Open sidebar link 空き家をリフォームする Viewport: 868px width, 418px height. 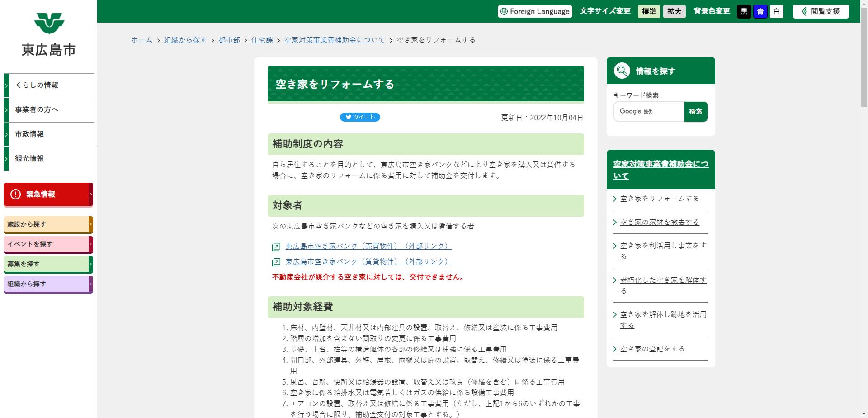coord(660,199)
